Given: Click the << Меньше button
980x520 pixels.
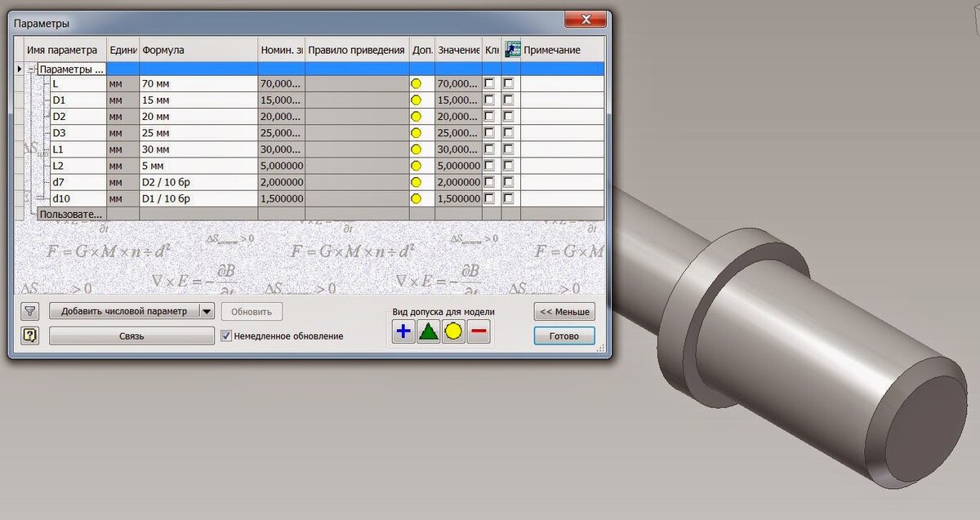Looking at the screenshot, I should pyautogui.click(x=564, y=311).
